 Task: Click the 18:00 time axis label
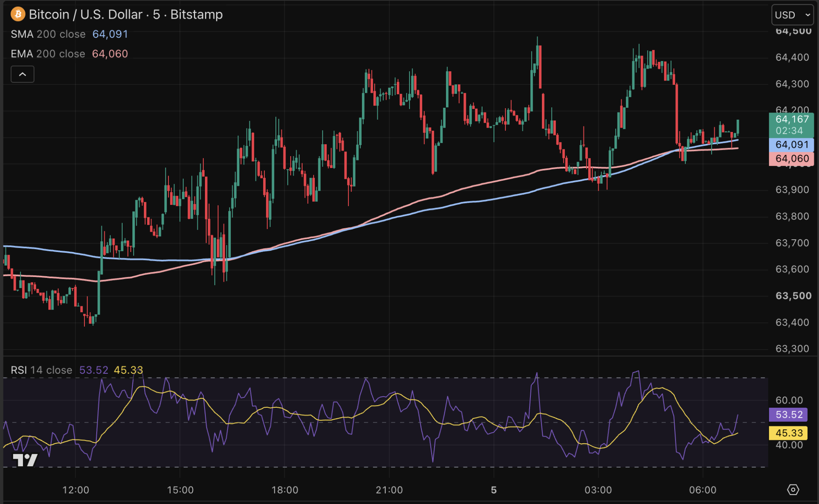[285, 490]
